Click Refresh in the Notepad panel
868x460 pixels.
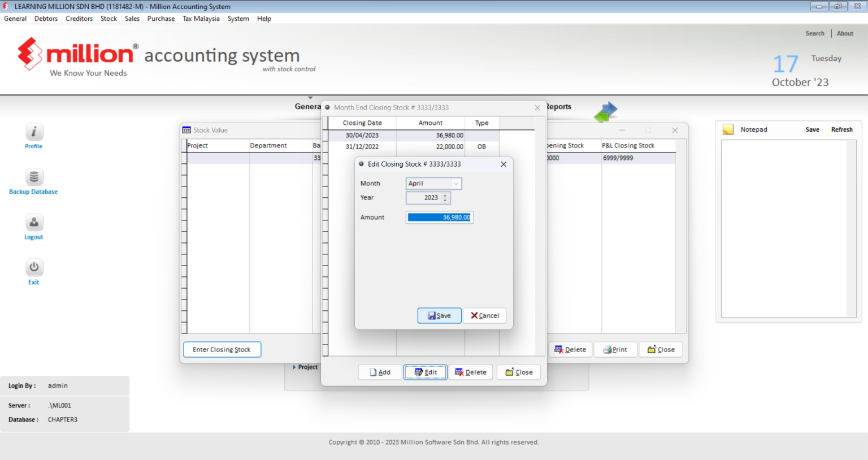pyautogui.click(x=842, y=129)
